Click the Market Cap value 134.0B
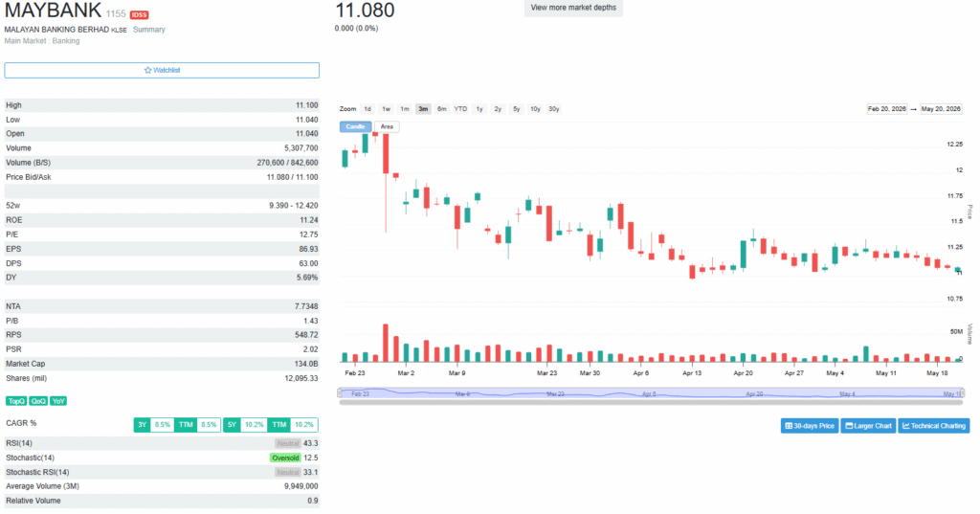Image resolution: width=980 pixels, height=514 pixels. [305, 364]
